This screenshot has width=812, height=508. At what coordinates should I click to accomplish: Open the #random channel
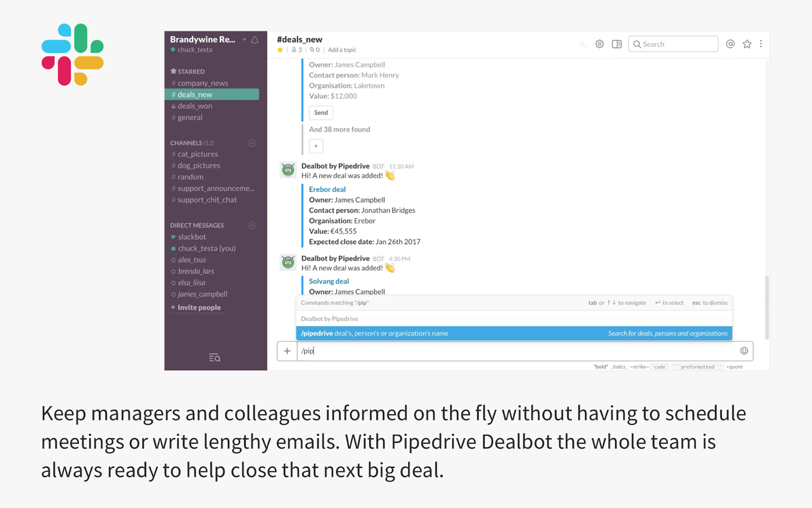point(190,177)
